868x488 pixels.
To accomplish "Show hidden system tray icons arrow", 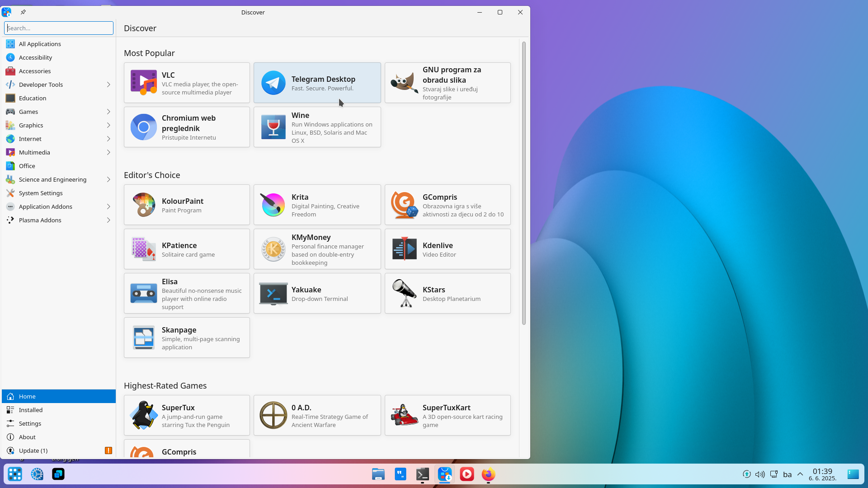I will pos(800,474).
